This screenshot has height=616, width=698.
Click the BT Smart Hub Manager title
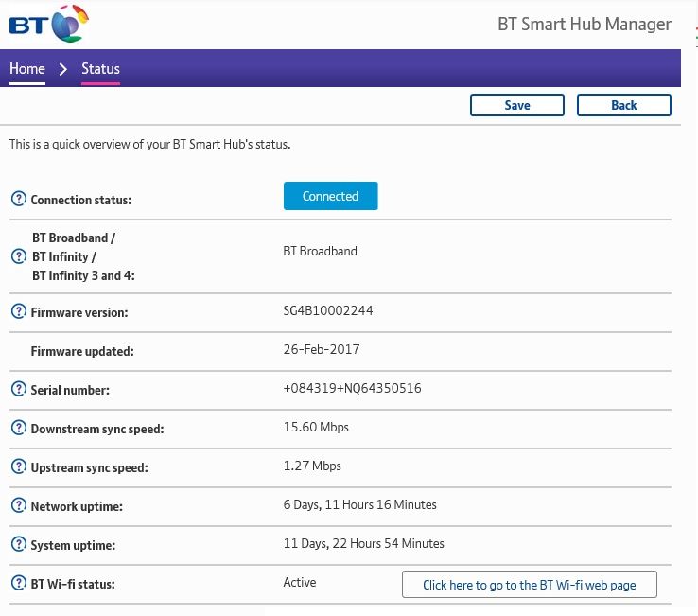click(585, 24)
